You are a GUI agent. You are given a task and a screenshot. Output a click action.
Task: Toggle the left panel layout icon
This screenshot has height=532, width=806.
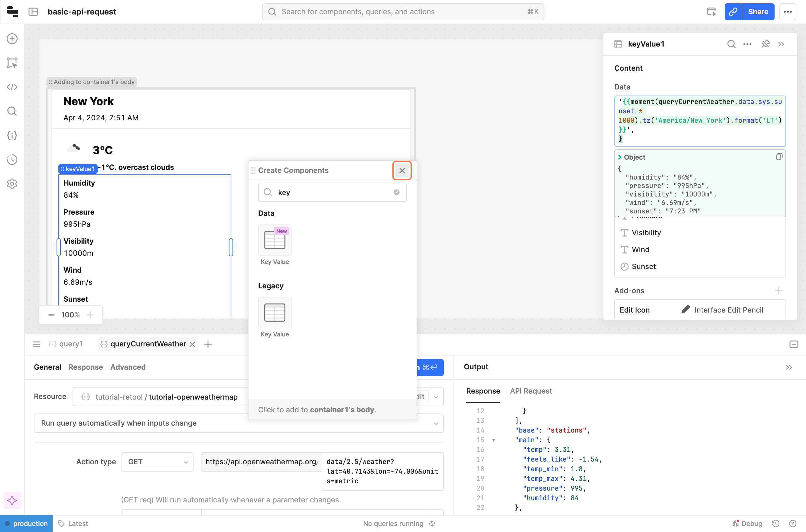(33, 12)
